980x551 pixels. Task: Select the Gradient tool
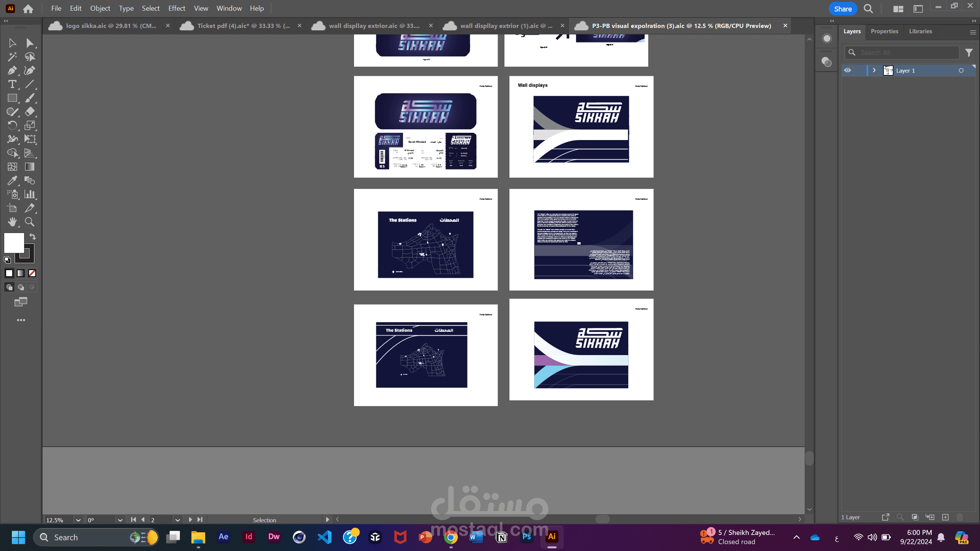coord(29,167)
